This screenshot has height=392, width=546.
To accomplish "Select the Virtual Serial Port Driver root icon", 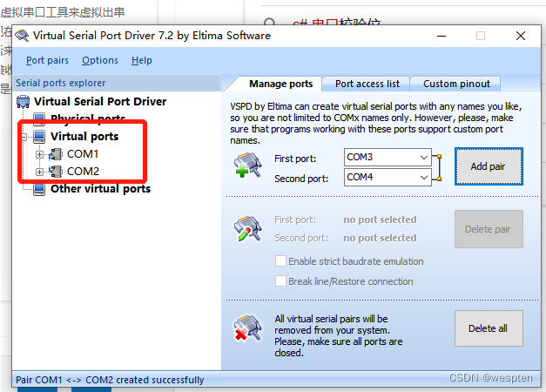I will click(x=24, y=101).
